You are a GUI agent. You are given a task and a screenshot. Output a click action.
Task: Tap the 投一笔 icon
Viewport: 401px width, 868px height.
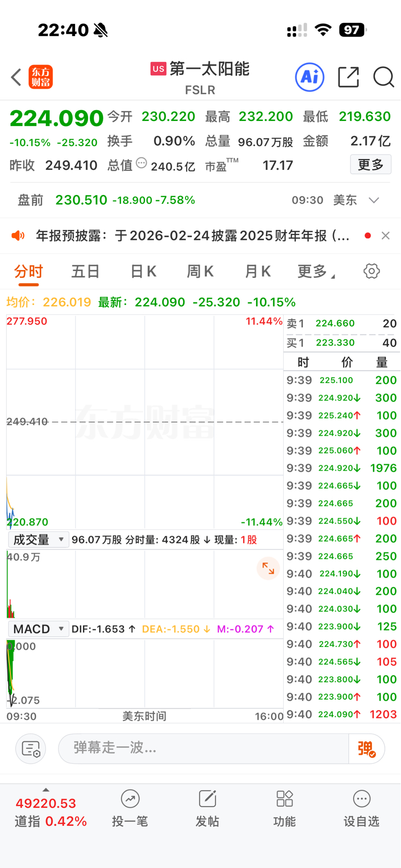pos(130,799)
